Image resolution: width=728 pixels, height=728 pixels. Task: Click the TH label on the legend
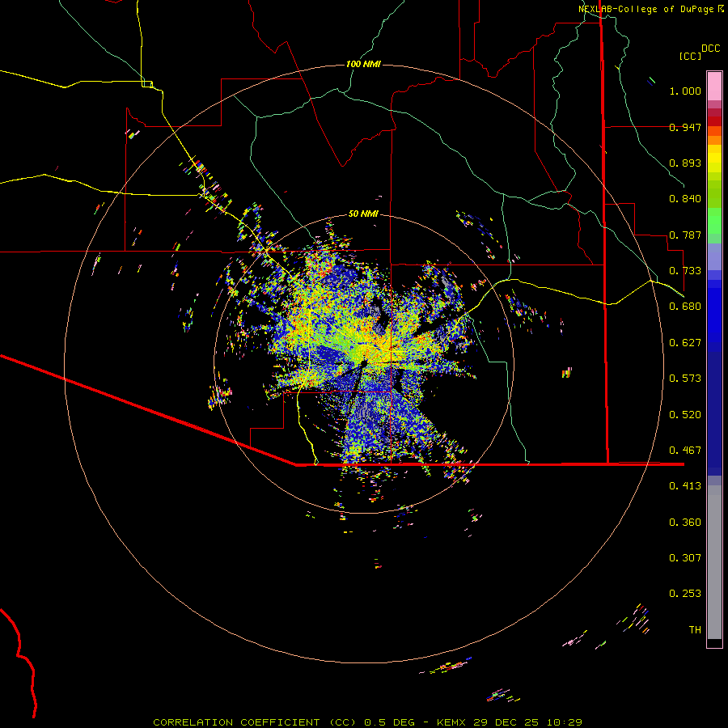point(695,630)
